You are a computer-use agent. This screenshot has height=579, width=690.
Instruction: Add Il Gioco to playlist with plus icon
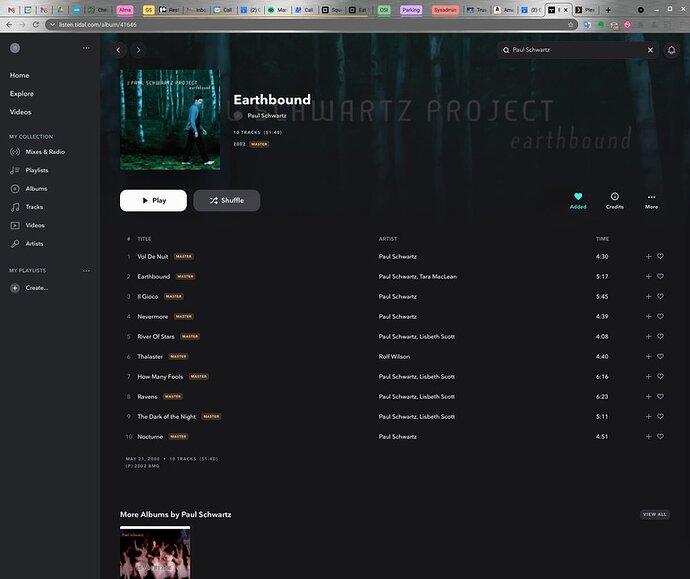648,297
